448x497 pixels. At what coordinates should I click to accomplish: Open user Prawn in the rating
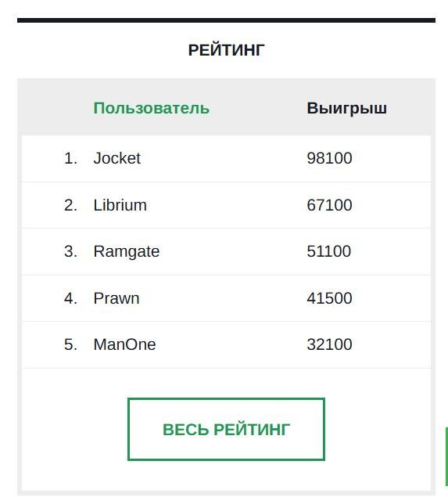pos(116,298)
